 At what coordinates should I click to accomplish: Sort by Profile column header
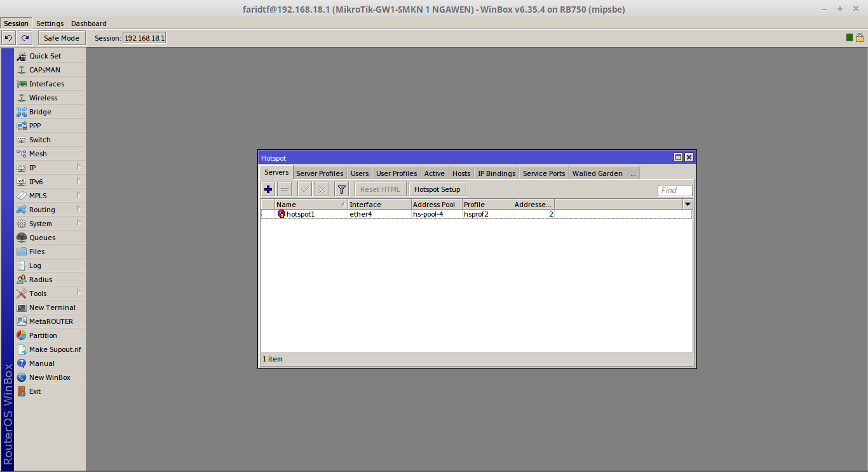click(x=487, y=205)
